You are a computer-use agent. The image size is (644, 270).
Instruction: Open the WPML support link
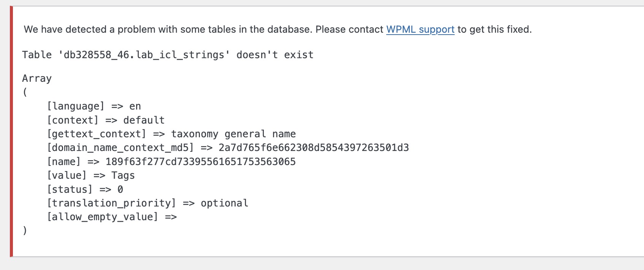(x=420, y=29)
